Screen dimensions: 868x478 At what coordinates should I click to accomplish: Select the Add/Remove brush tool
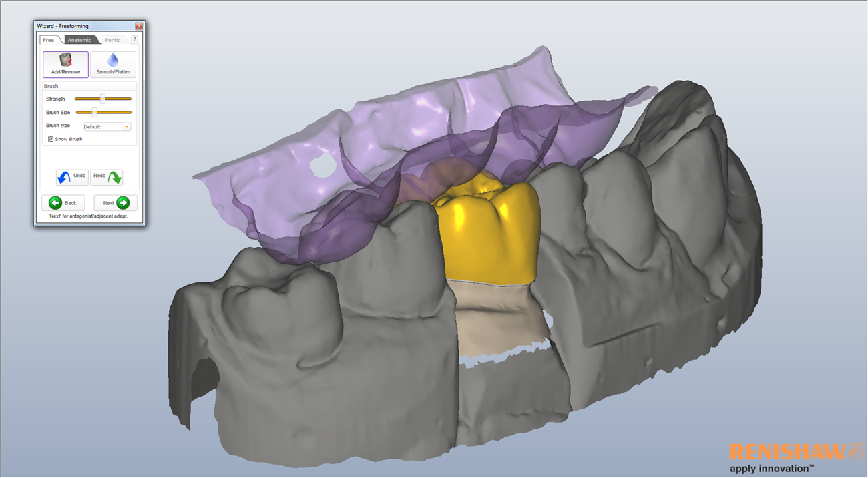pos(65,64)
